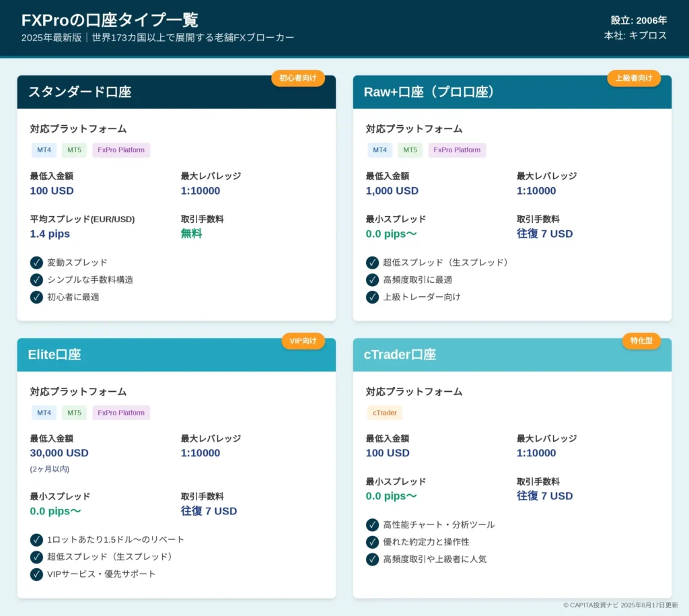Click the VIP向け badge on Elite口座
The image size is (689, 616).
303,341
